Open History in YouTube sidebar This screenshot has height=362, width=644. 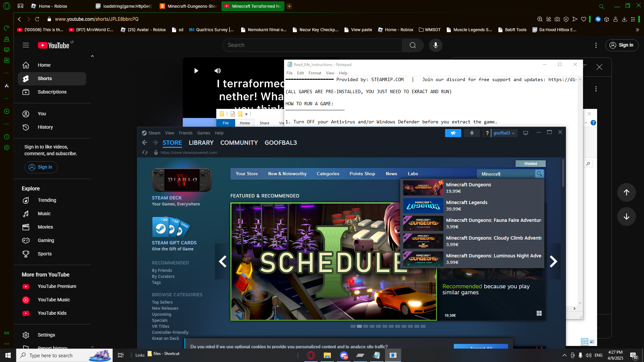(x=52, y=127)
